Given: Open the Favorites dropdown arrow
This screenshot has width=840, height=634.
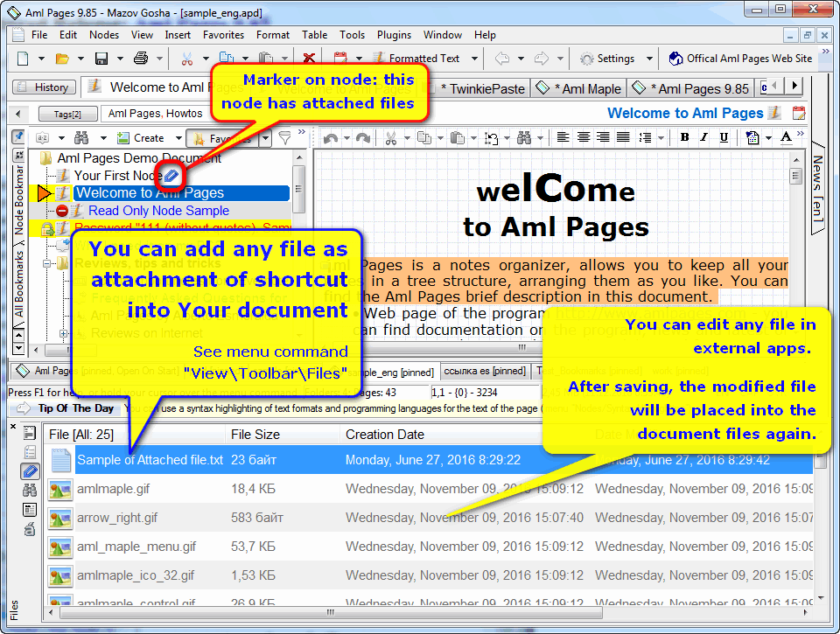Looking at the screenshot, I should tap(266, 139).
